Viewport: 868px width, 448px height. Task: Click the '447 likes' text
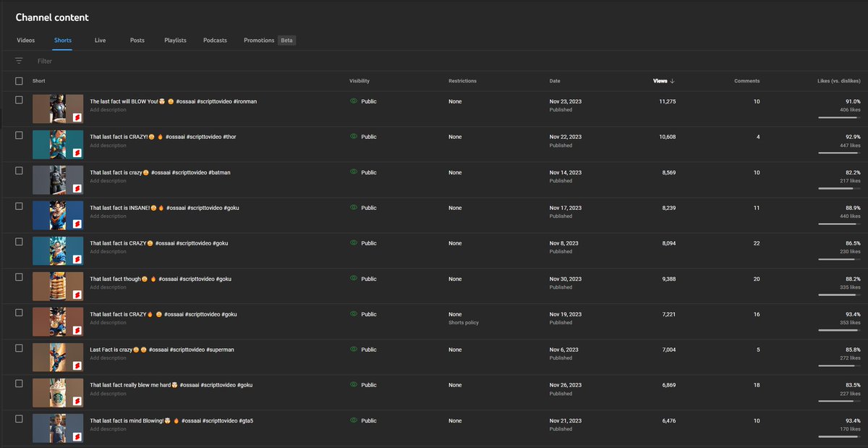850,145
